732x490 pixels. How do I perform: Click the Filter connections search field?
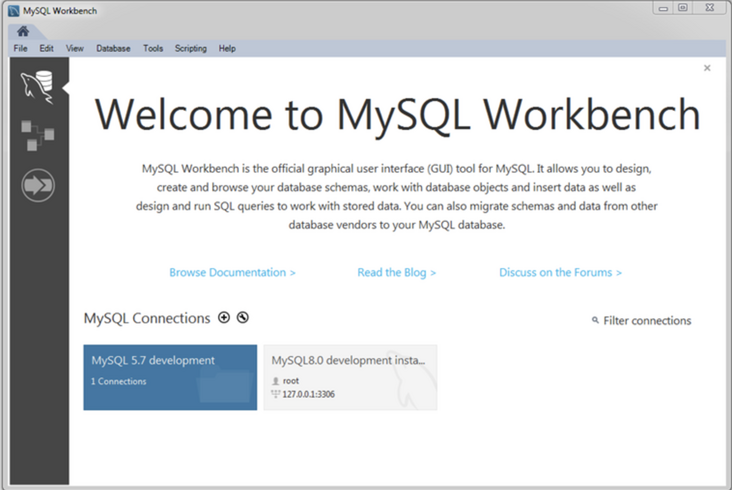click(647, 321)
